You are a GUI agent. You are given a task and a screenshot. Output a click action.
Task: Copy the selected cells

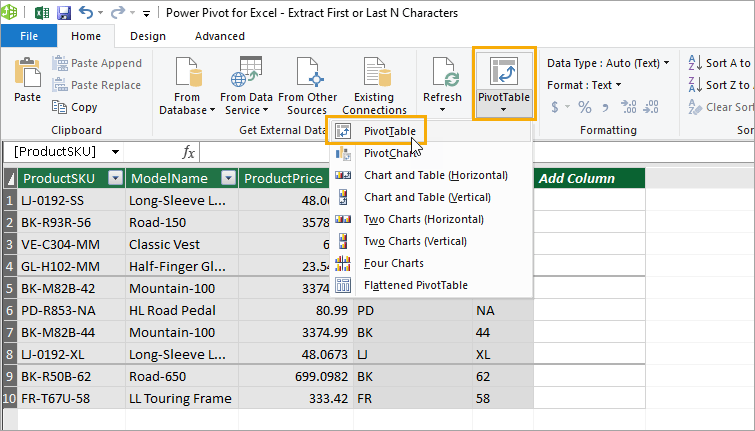click(75, 107)
